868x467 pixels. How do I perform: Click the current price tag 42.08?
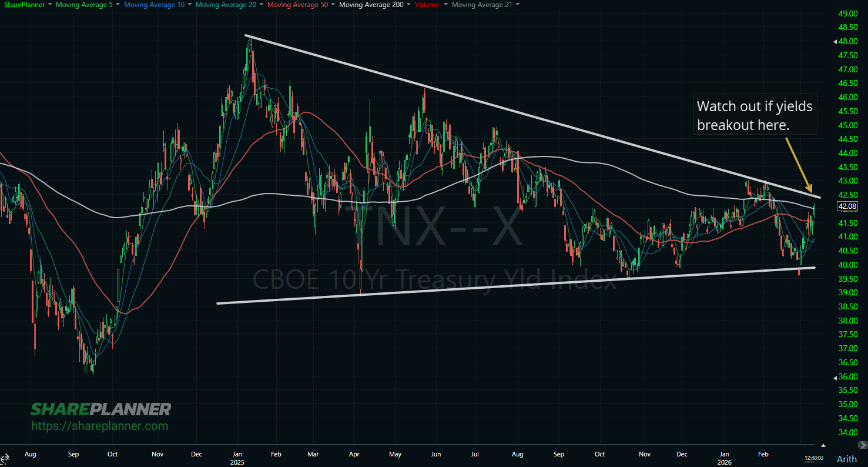pos(848,206)
